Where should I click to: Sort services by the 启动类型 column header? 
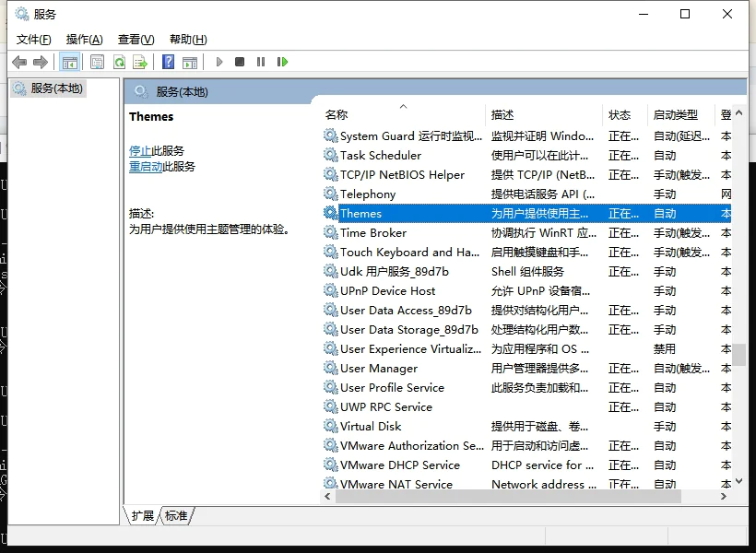(676, 115)
